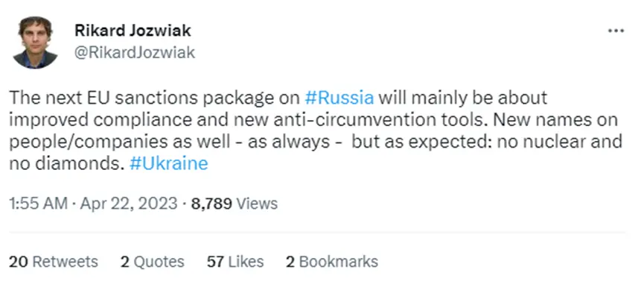Show the 20 Retweets list

(x=54, y=262)
